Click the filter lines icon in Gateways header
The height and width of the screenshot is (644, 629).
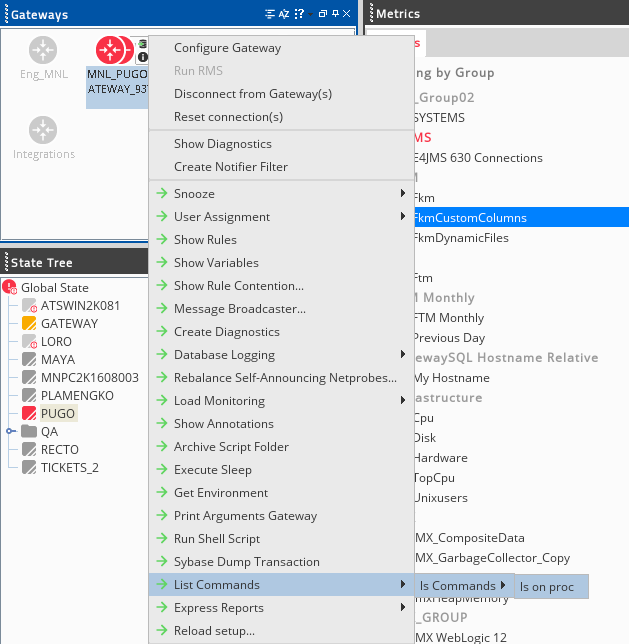tap(269, 14)
